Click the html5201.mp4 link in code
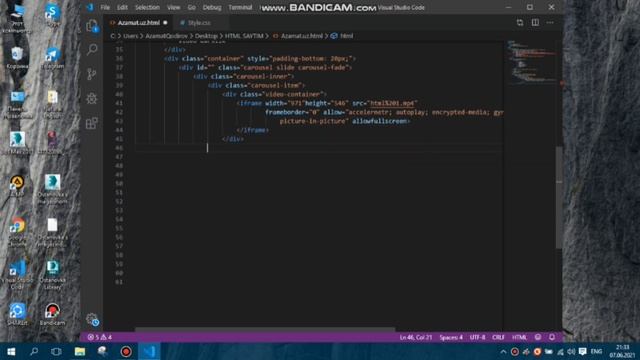The height and width of the screenshot is (360, 640). (x=392, y=103)
